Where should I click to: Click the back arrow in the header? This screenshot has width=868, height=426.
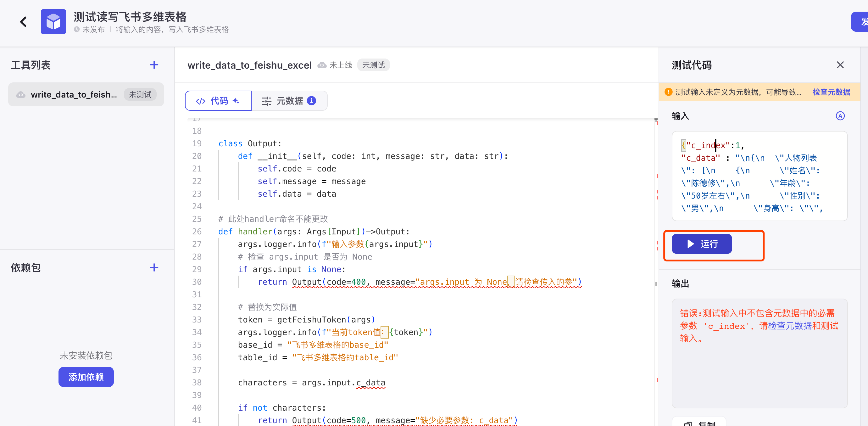point(23,22)
